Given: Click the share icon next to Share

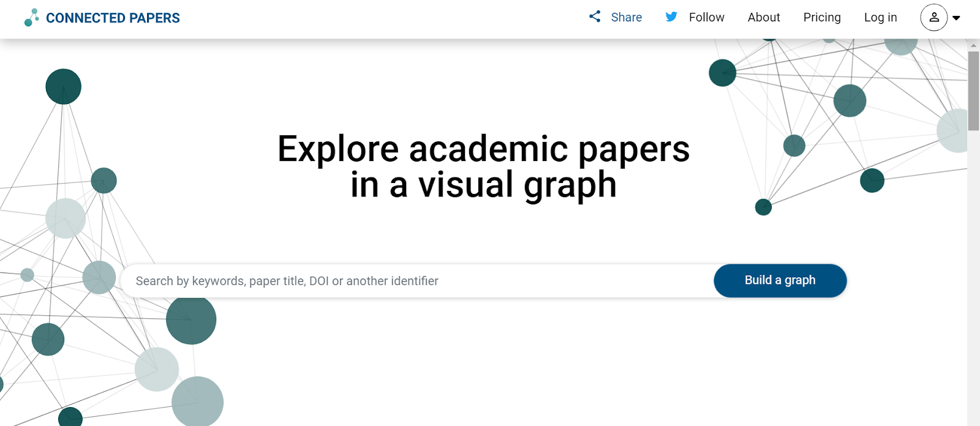Looking at the screenshot, I should [594, 17].
